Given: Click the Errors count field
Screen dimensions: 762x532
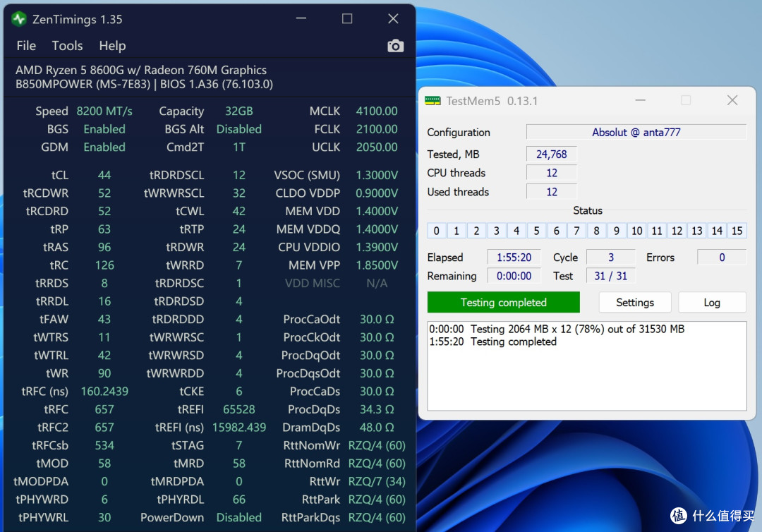Looking at the screenshot, I should tap(722, 257).
